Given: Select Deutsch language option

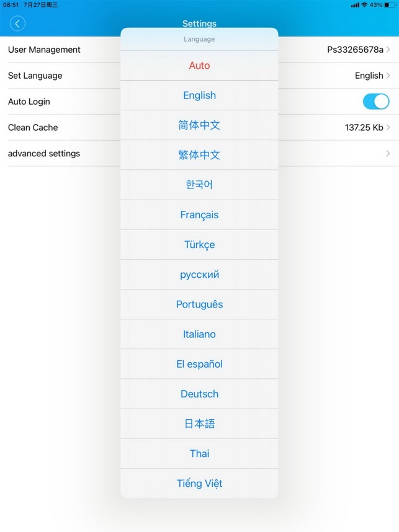Looking at the screenshot, I should (199, 394).
